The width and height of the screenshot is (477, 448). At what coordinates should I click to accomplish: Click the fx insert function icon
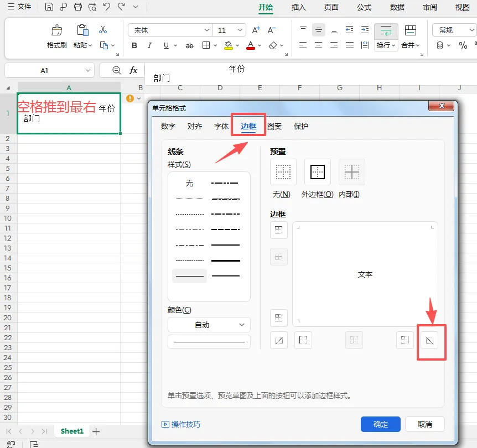[133, 70]
